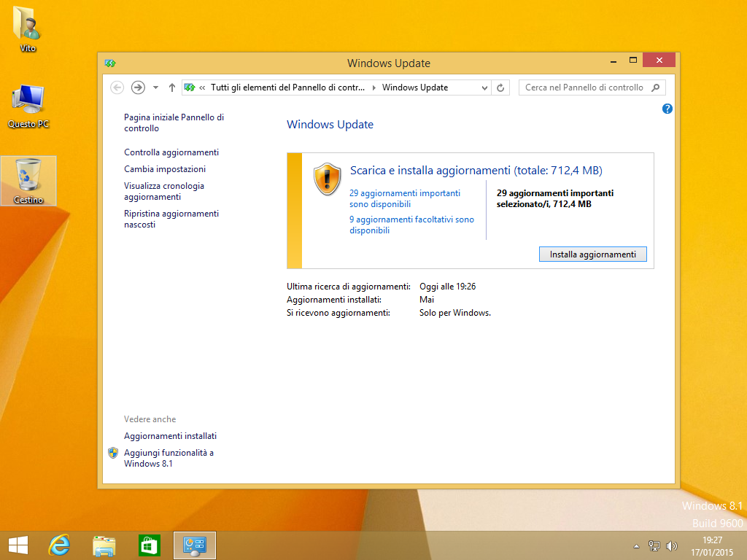This screenshot has height=560, width=747.
Task: Click the Windows Update breadcrumb segment
Action: (x=415, y=87)
